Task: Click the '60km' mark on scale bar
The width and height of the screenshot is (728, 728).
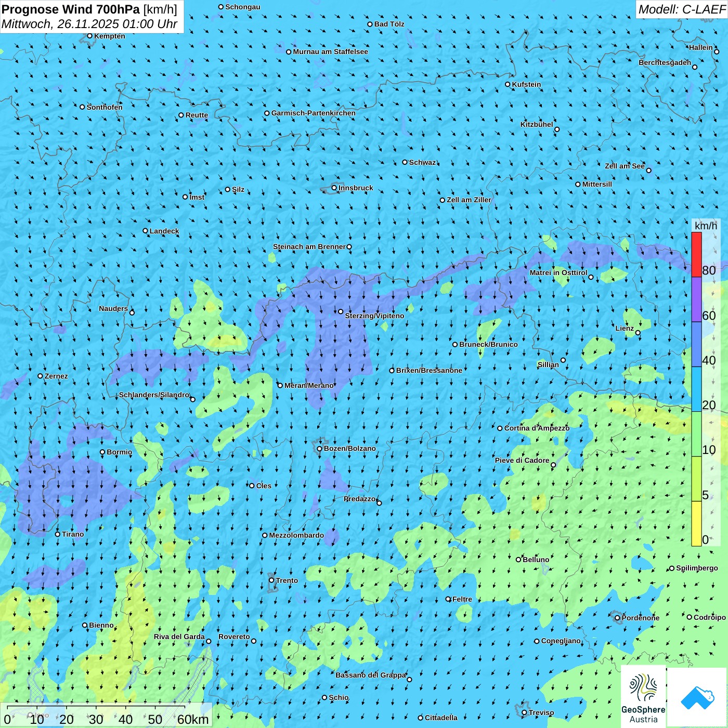Action: click(x=193, y=719)
